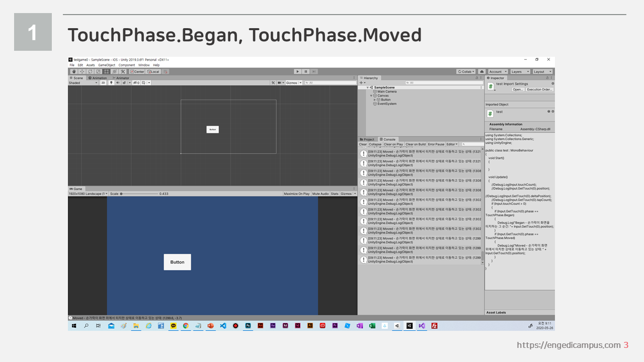The image size is (644, 362).
Task: Collapse the SampleScene hierarchy arrow
Action: pyautogui.click(x=368, y=87)
